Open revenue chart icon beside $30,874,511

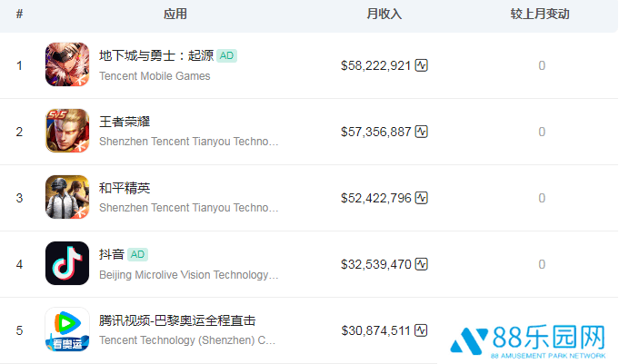(x=422, y=330)
